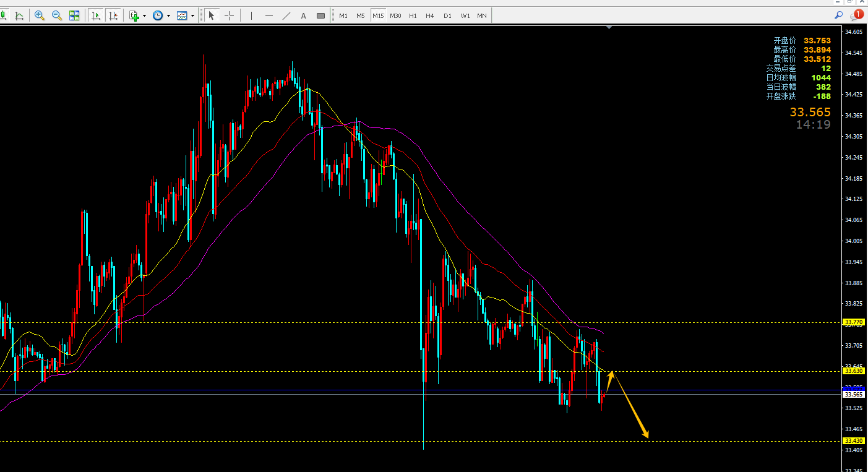
Task: Switch to the H1 timeframe
Action: pos(413,15)
